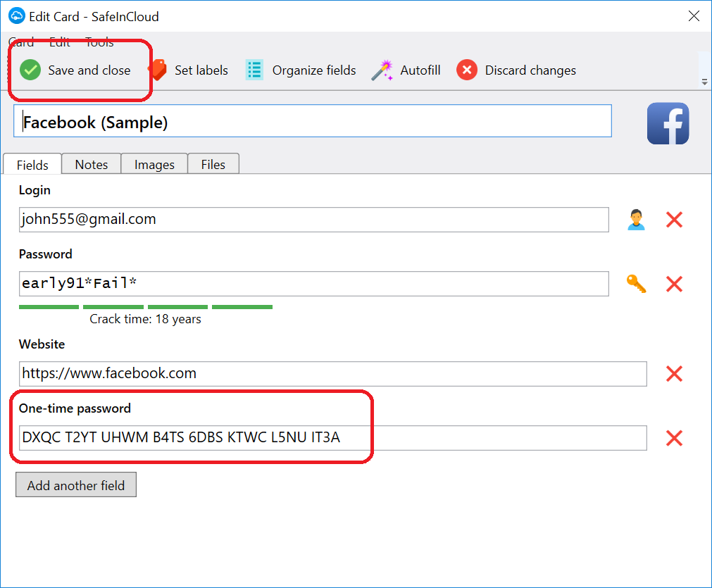Click the green Save and close checkmark icon
Screen dimensions: 712x588
pyautogui.click(x=30, y=70)
